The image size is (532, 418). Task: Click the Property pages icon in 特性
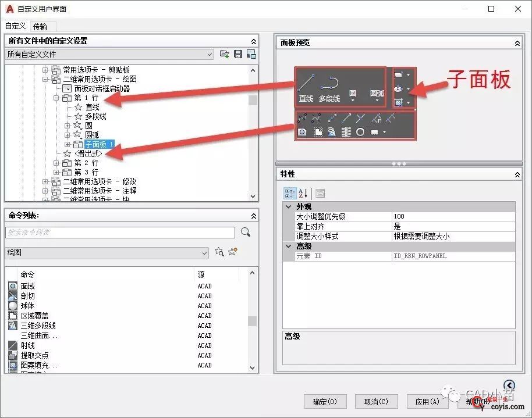click(320, 193)
